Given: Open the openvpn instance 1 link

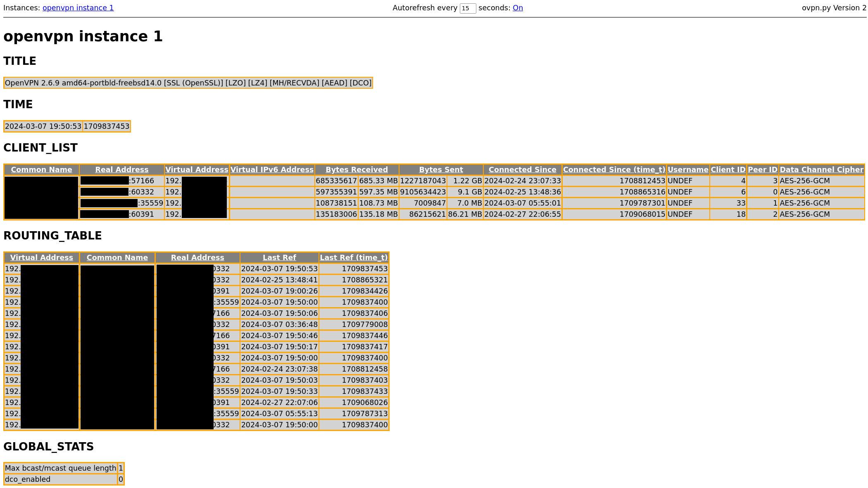Looking at the screenshot, I should coord(78,8).
